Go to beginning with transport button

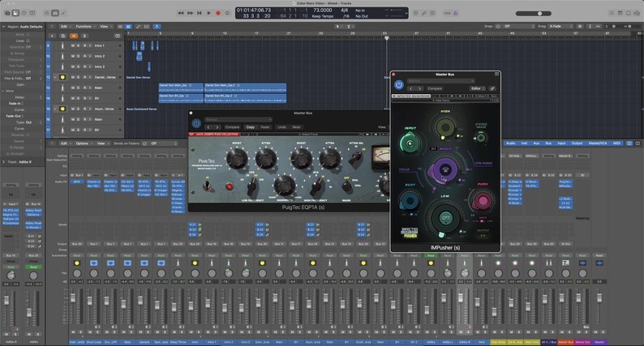tap(200, 13)
